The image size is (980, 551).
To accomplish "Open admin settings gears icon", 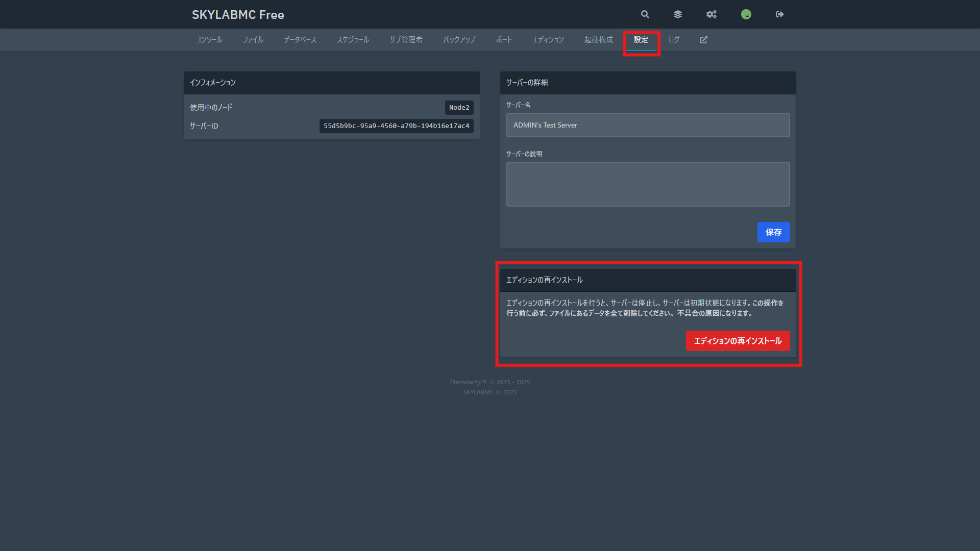I will (x=712, y=14).
